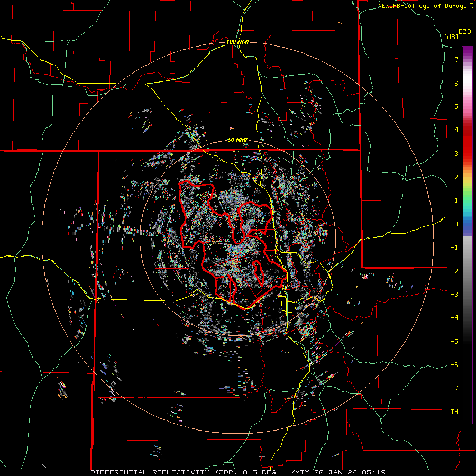Click the -7 value on color scale
Screen dimensions: 476x476
[x=454, y=388]
